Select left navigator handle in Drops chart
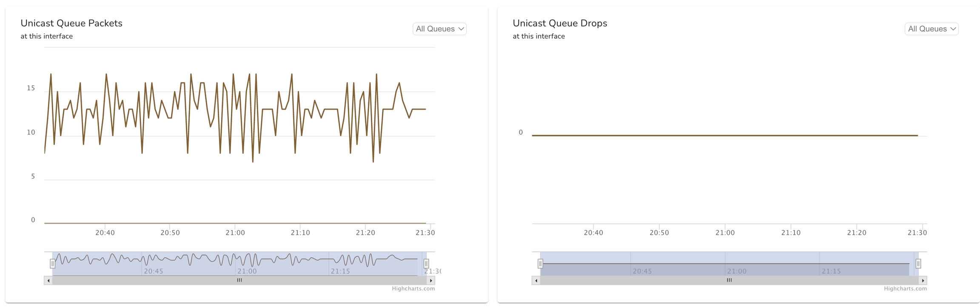980x307 pixels. (540, 264)
